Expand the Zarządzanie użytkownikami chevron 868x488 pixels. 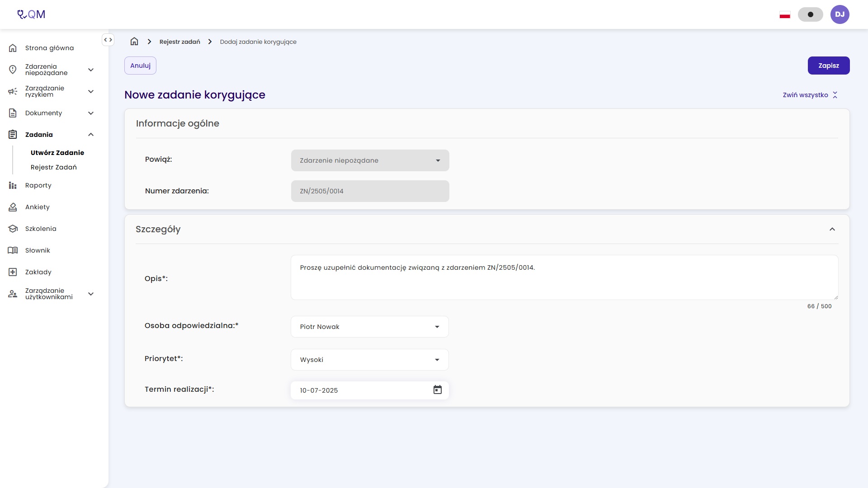point(91,294)
